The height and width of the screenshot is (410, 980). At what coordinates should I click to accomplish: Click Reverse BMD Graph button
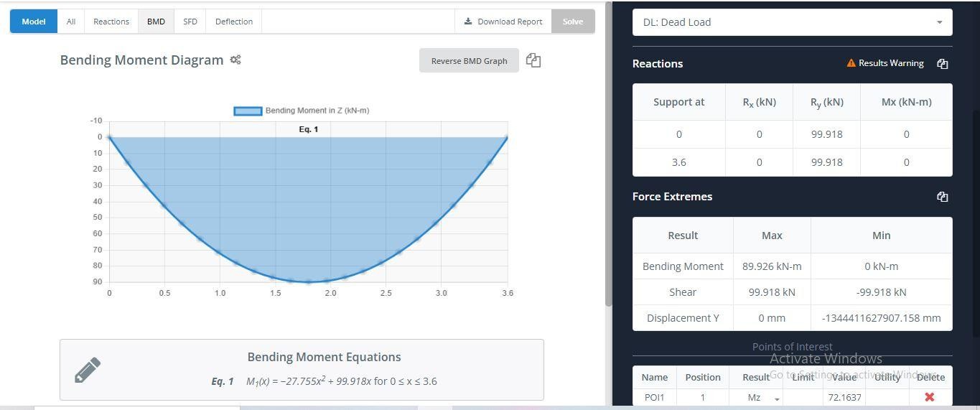tap(469, 61)
